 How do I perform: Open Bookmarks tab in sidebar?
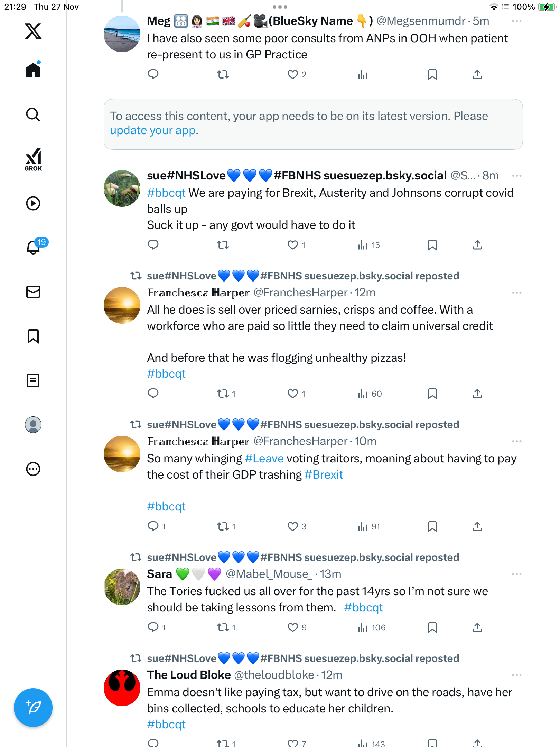click(x=33, y=336)
